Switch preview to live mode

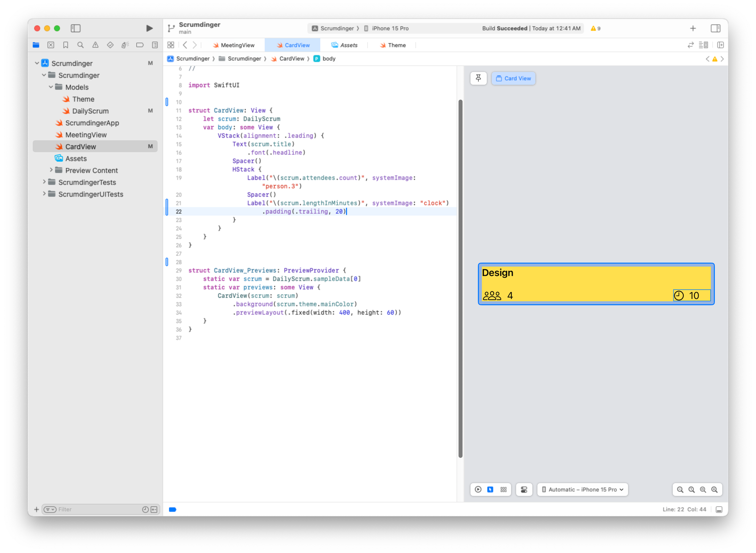478,490
